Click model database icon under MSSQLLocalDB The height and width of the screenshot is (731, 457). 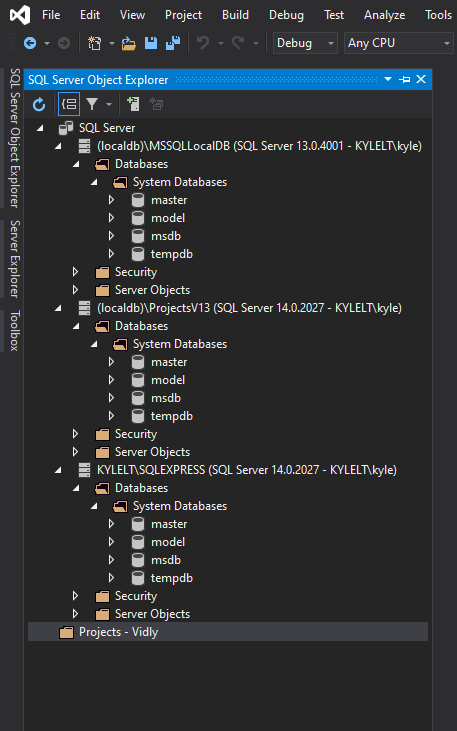[138, 218]
